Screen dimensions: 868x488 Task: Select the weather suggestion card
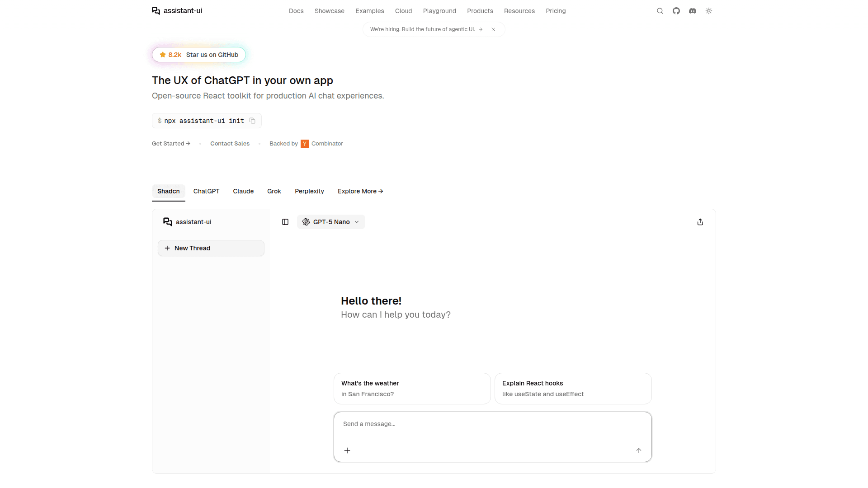click(411, 388)
